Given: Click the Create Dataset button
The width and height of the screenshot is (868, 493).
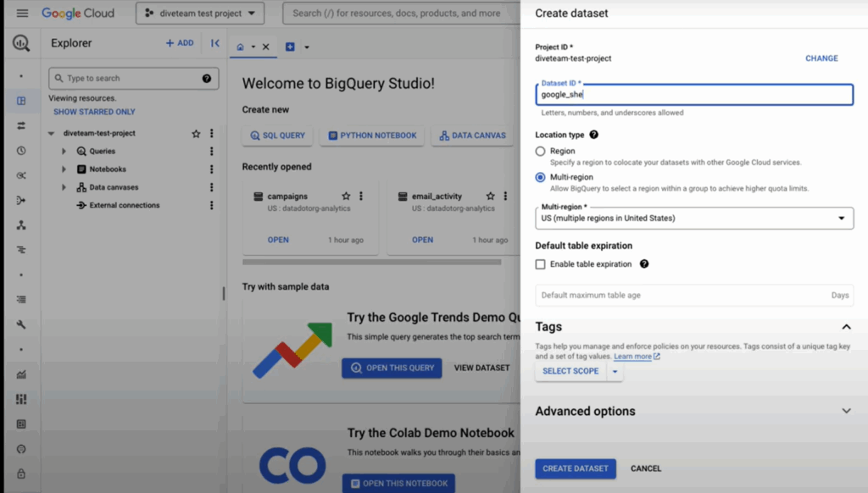Looking at the screenshot, I should (x=575, y=468).
